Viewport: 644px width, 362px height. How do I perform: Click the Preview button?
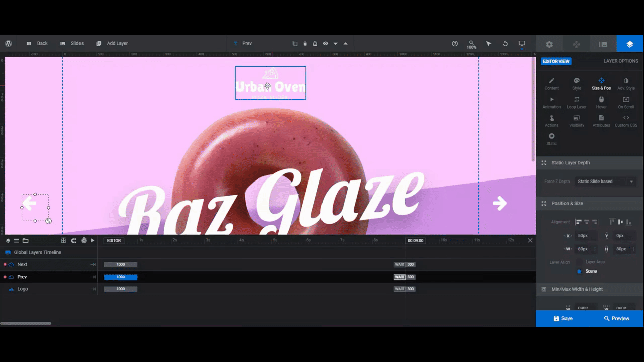point(617,318)
